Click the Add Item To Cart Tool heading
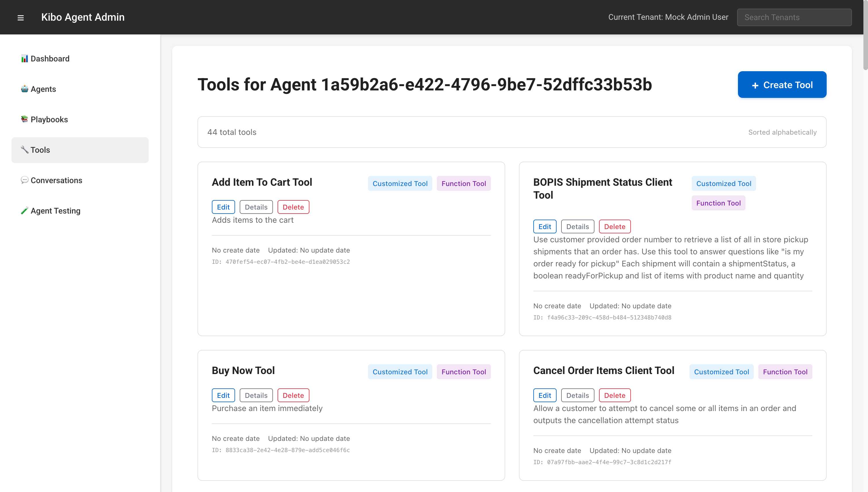This screenshot has height=492, width=868. pos(262,182)
